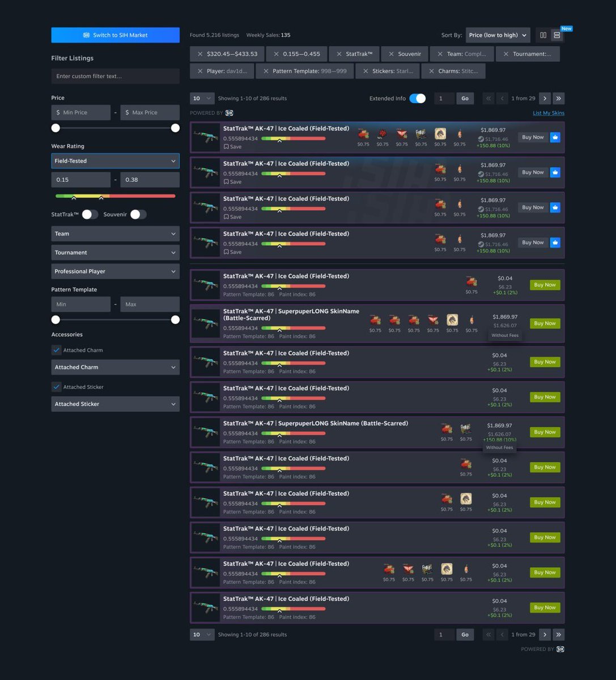Expand the Team filter dropdown
Viewport: 616px width, 680px height.
(x=115, y=233)
